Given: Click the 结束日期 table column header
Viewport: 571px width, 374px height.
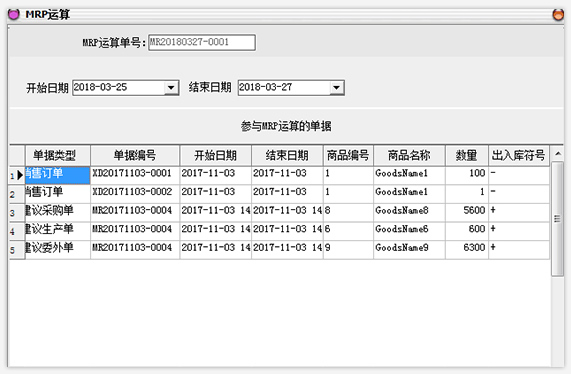Looking at the screenshot, I should tap(287, 155).
